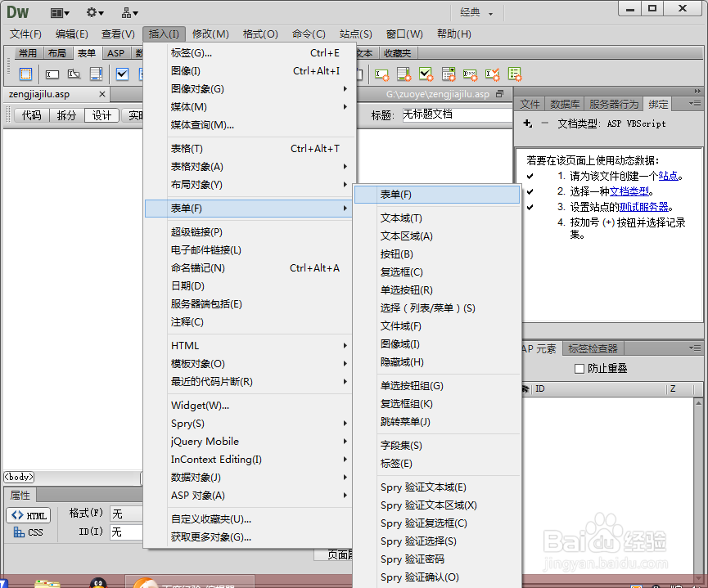Expand the 媒体(M) submenu
Screen dimensions: 708x588
[248, 107]
